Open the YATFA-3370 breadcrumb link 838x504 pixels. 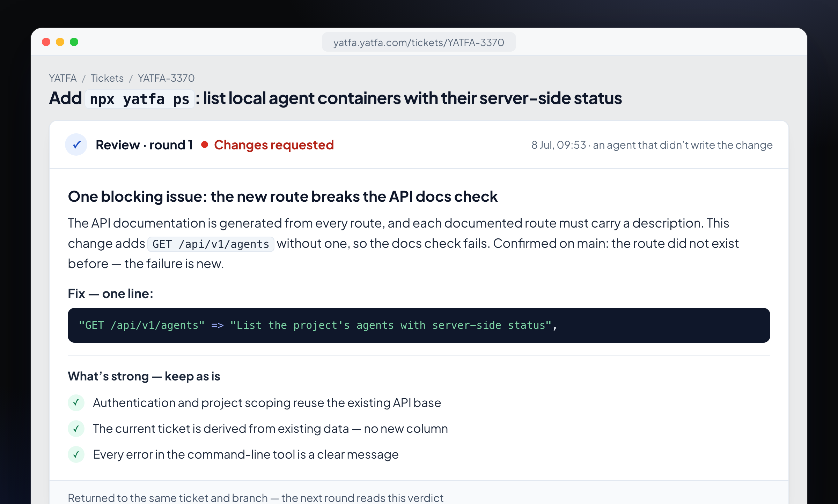click(166, 78)
